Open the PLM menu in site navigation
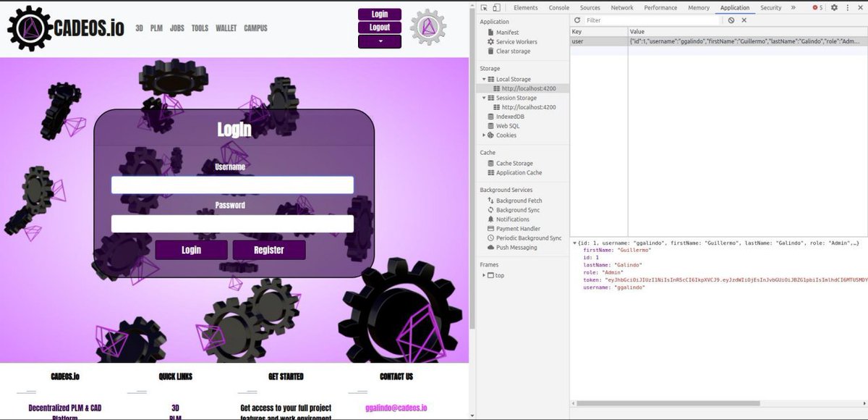The width and height of the screenshot is (868, 420). [156, 28]
